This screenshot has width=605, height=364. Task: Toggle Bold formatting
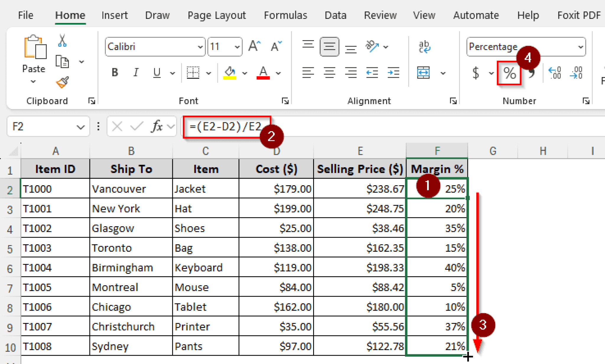115,73
